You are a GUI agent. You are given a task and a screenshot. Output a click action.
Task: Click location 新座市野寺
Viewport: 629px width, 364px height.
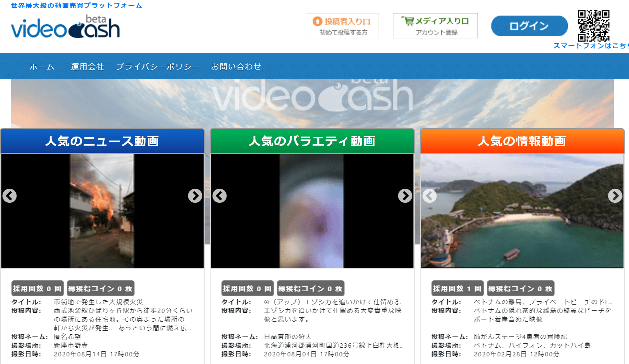tap(71, 346)
